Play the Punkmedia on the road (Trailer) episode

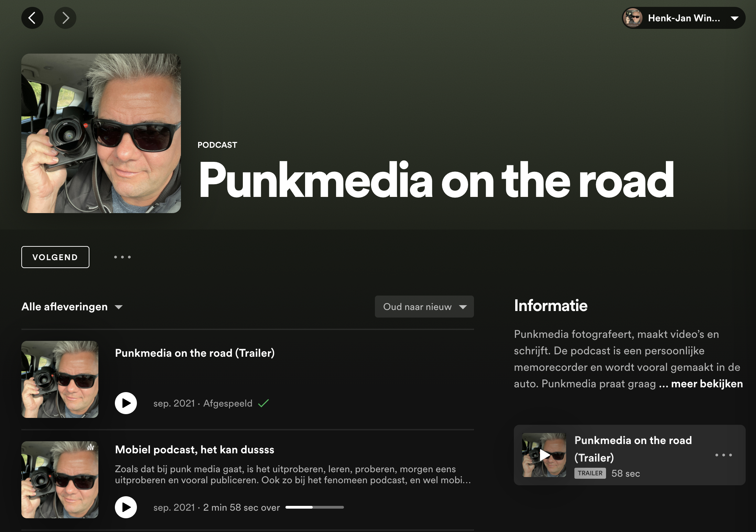tap(126, 403)
